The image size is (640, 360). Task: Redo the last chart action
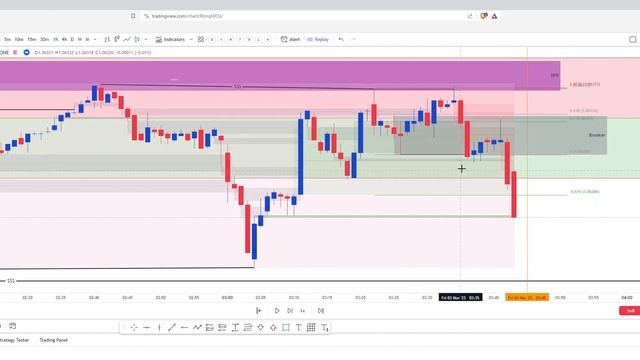point(353,40)
